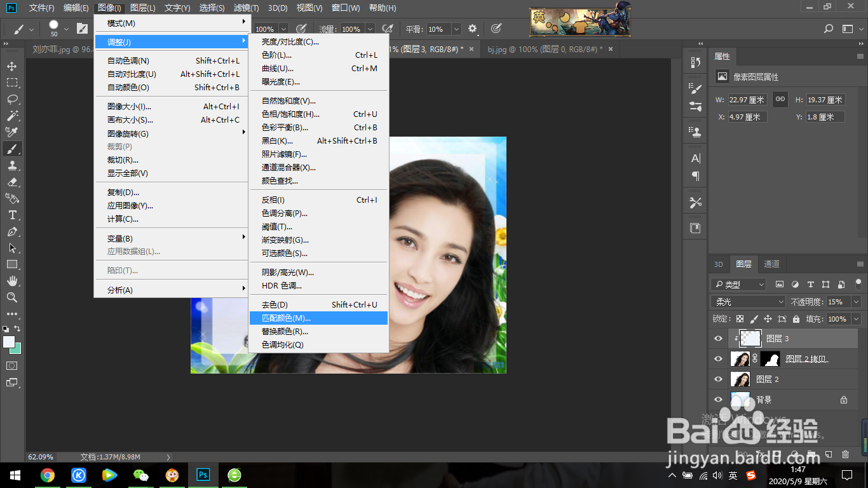Click the W 22.97 厘米 width field
Image resolution: width=868 pixels, height=488 pixels.
coord(747,100)
